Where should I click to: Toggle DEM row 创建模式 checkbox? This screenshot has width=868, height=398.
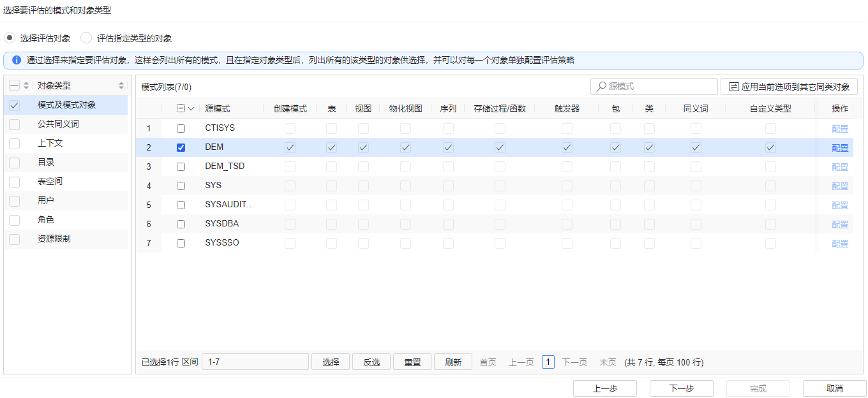pos(290,147)
